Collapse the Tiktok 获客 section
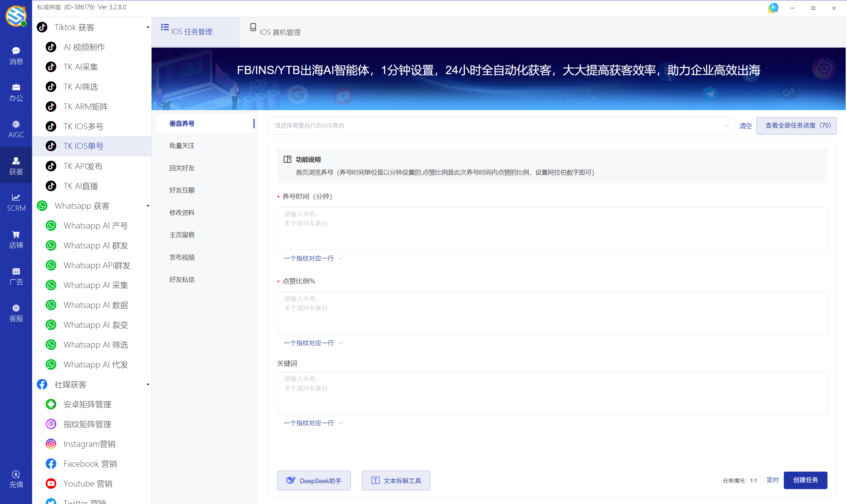 148,27
